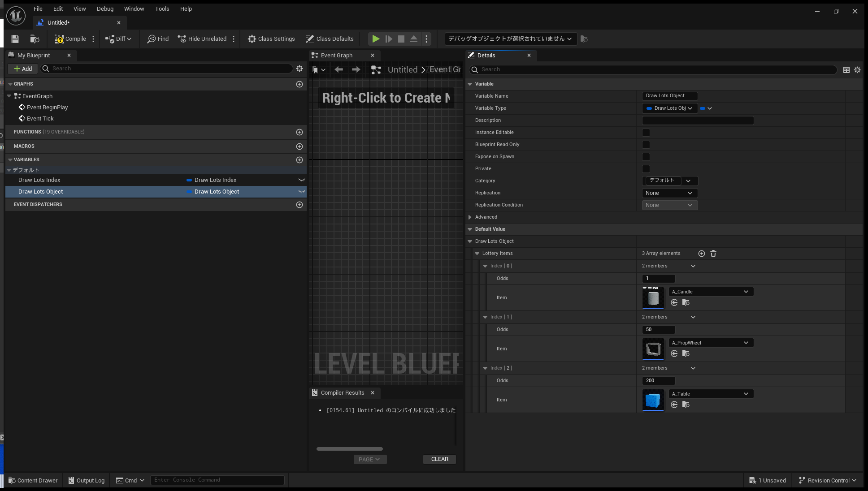Click the frame skip playback button

pyautogui.click(x=389, y=39)
